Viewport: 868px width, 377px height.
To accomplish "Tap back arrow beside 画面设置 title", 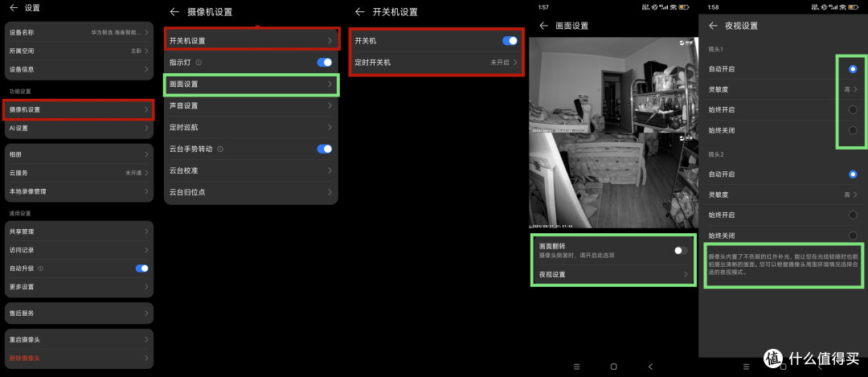I will point(543,26).
